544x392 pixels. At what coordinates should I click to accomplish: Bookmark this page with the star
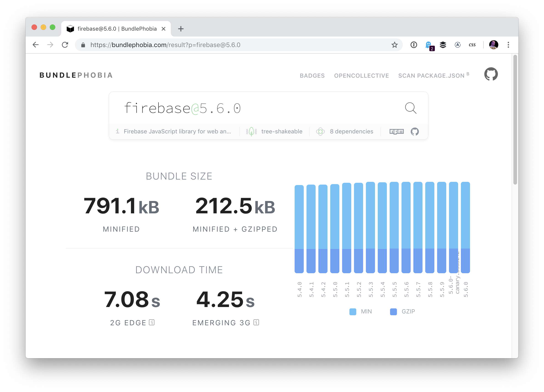[394, 45]
